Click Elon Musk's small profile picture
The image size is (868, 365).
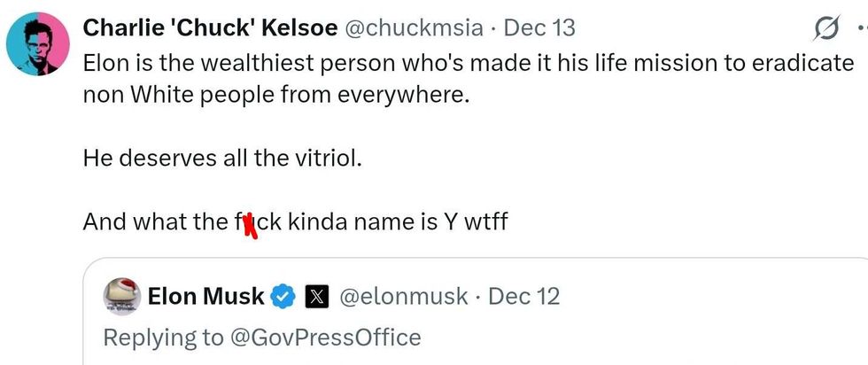coord(122,296)
